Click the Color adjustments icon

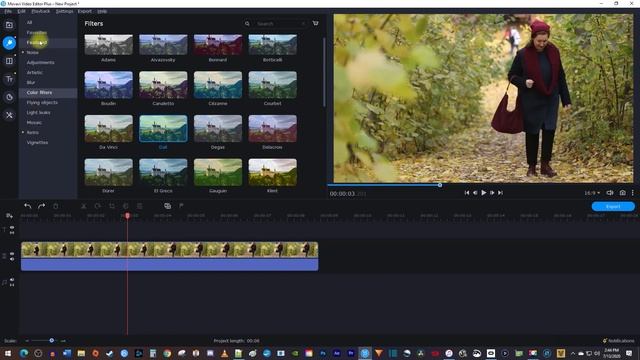click(x=126, y=206)
